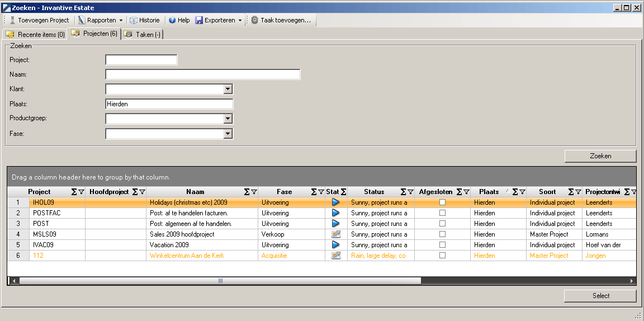Image resolution: width=644 pixels, height=321 pixels.
Task: Click the play status icon in POSTFAC row
Action: pos(335,213)
